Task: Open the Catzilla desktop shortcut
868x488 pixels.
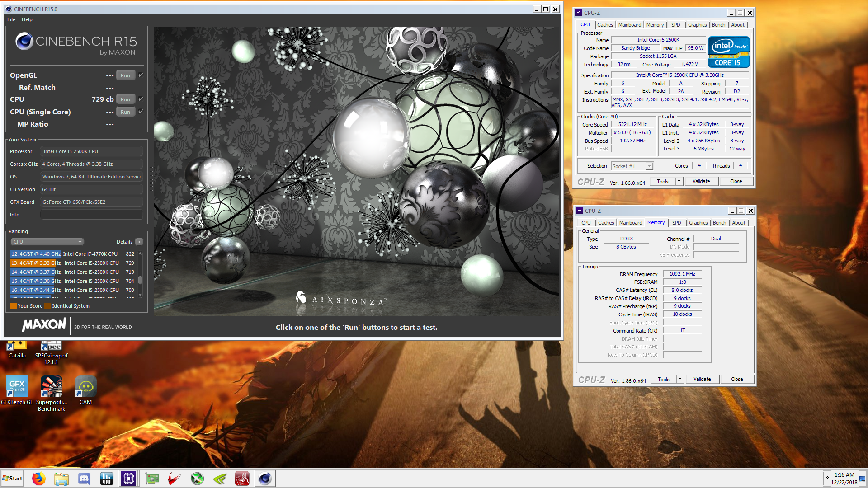Action: tap(17, 350)
